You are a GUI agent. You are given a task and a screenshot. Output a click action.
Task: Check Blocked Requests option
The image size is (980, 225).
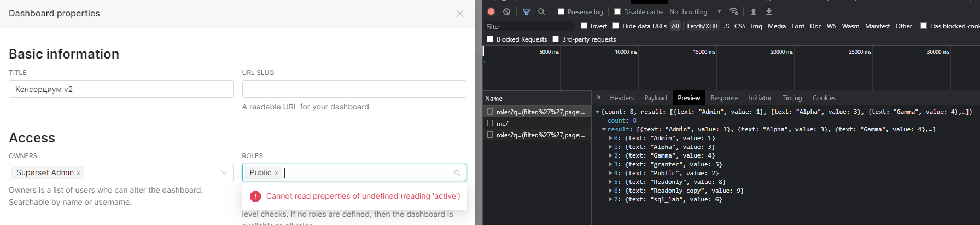(x=490, y=39)
